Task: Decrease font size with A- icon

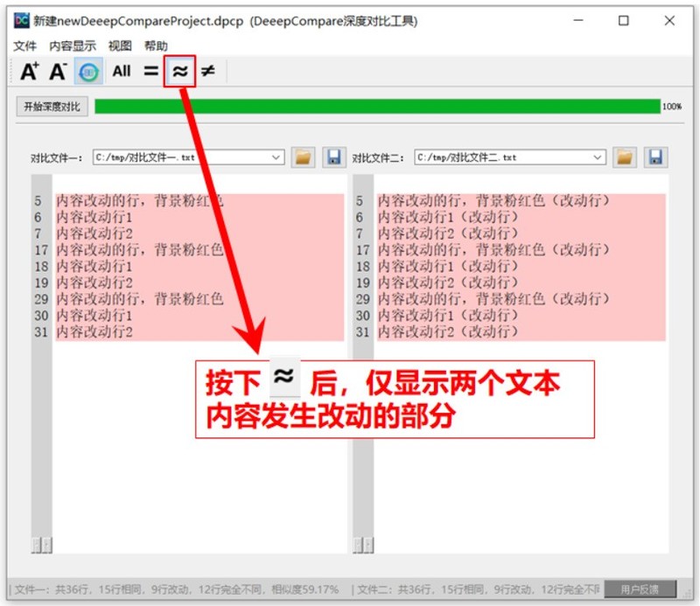Action: click(58, 71)
